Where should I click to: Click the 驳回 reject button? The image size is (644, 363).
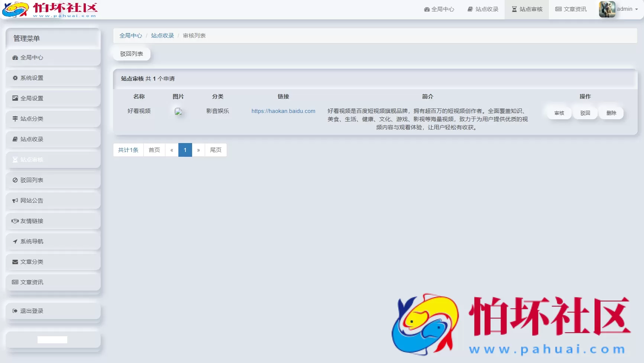pos(585,113)
